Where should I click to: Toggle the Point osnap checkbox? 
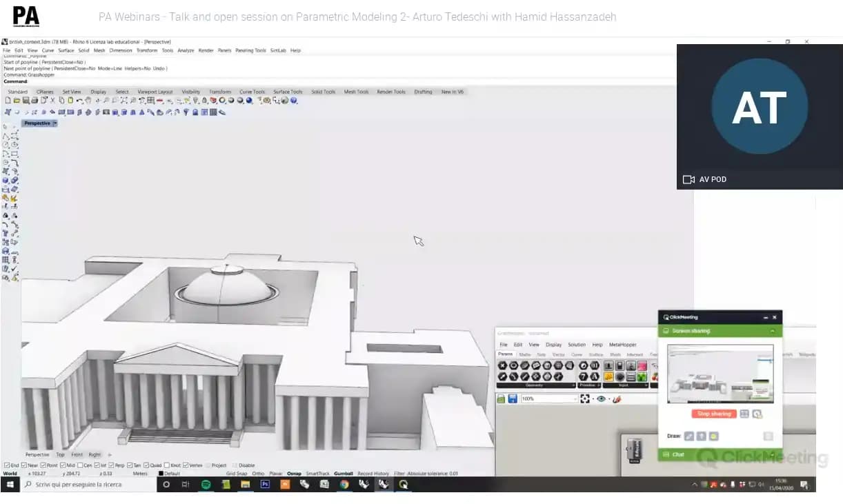tap(43, 465)
